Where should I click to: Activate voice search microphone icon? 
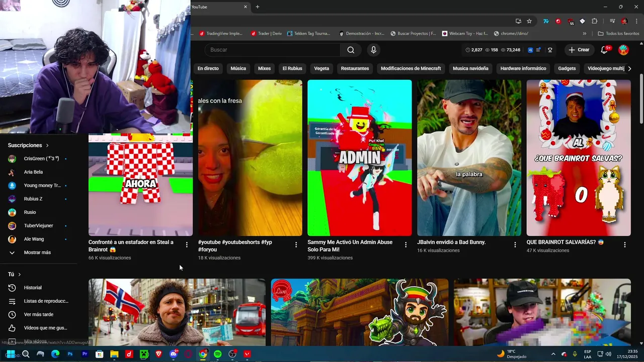(373, 50)
